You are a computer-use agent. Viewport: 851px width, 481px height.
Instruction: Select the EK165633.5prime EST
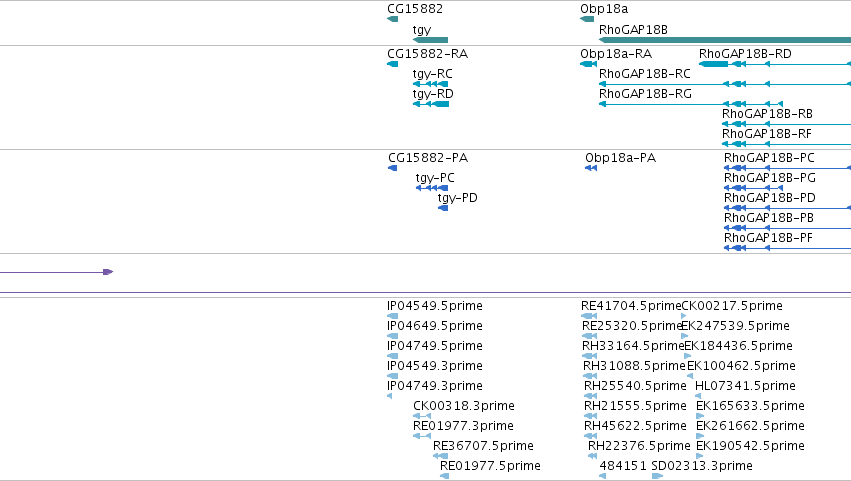coord(700,416)
